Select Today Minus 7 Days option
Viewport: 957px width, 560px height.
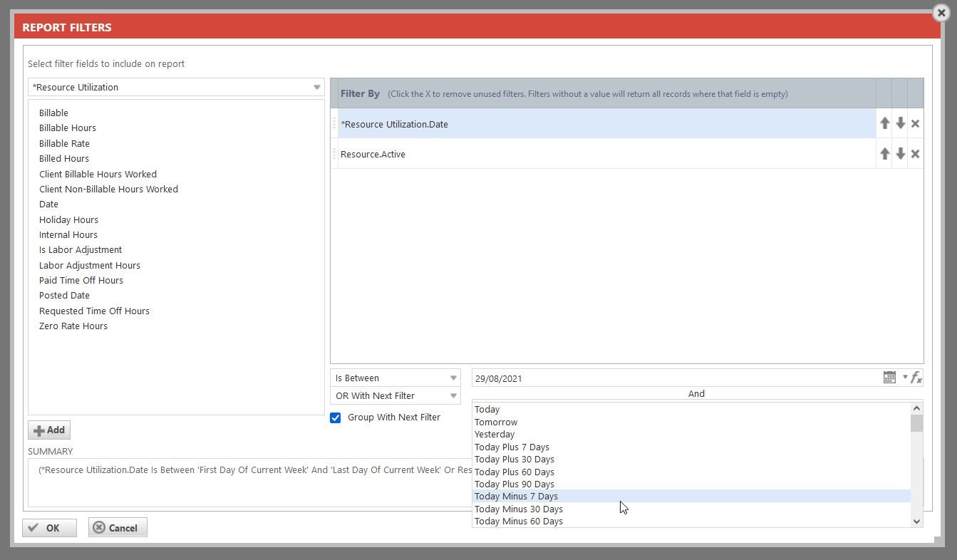click(516, 497)
